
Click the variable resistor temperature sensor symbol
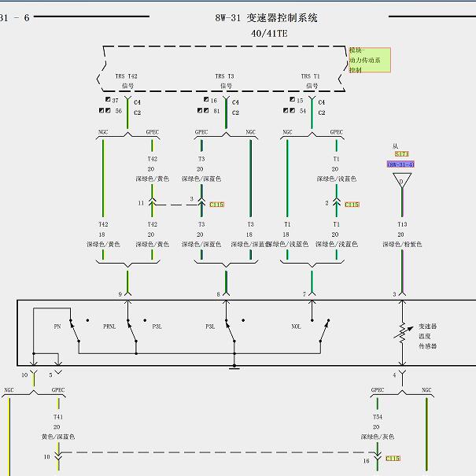coord(403,333)
